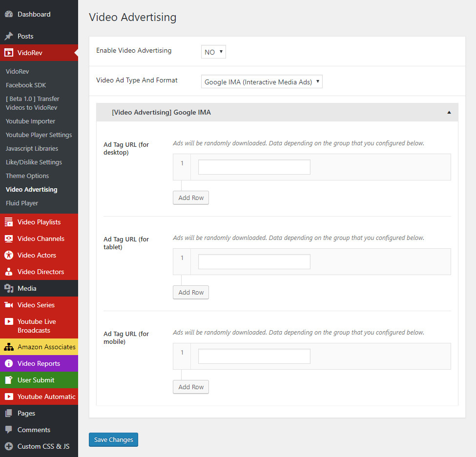Focus the tablet Ad Tag URL field

[254, 262]
